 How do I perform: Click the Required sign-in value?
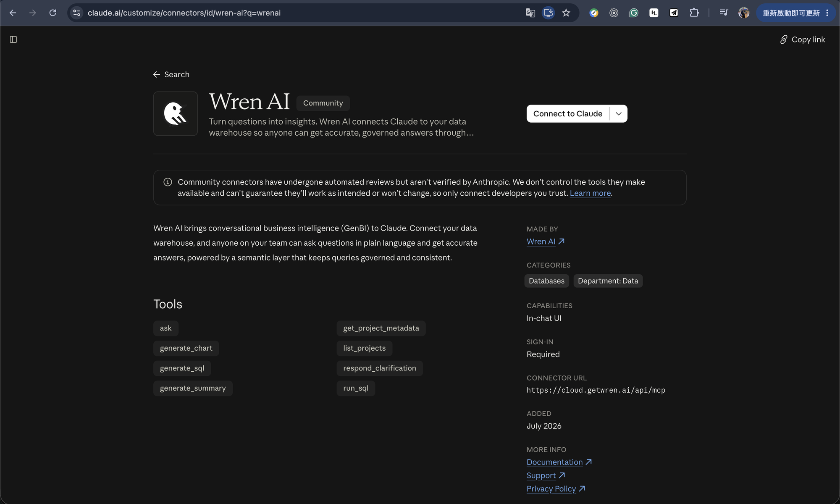543,354
